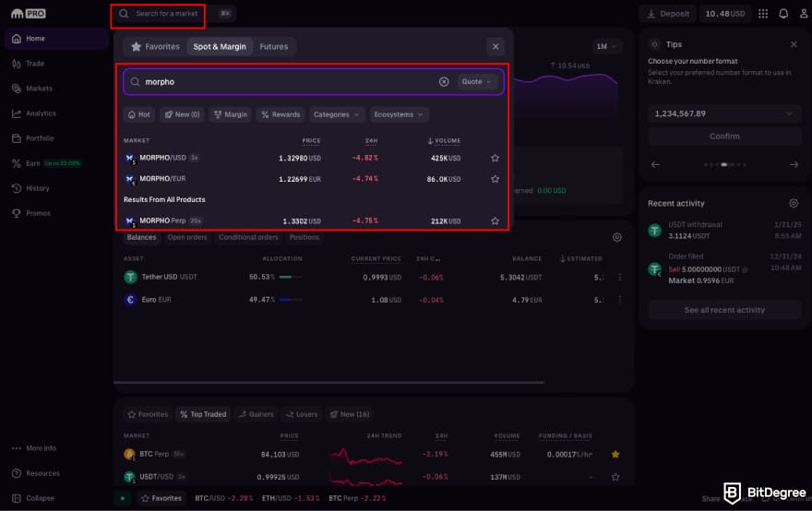The image size is (812, 511).
Task: Clear the morpho search text
Action: (444, 82)
